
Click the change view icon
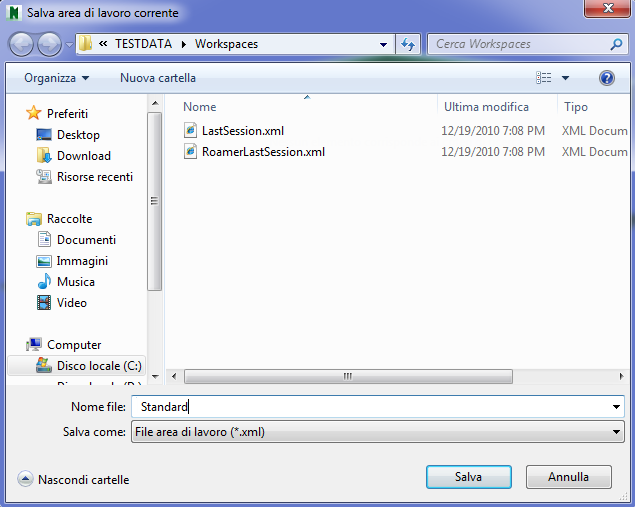pyautogui.click(x=543, y=77)
